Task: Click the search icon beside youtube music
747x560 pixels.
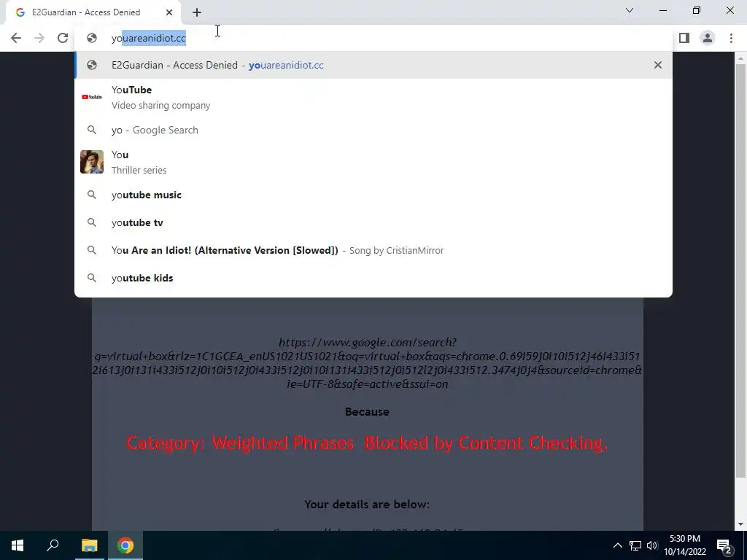Action: 92,195
